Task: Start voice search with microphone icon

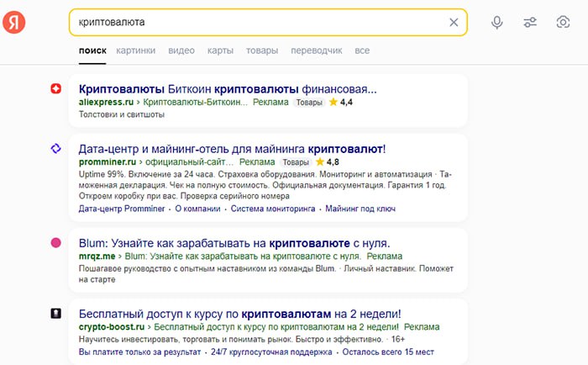Action: point(497,23)
